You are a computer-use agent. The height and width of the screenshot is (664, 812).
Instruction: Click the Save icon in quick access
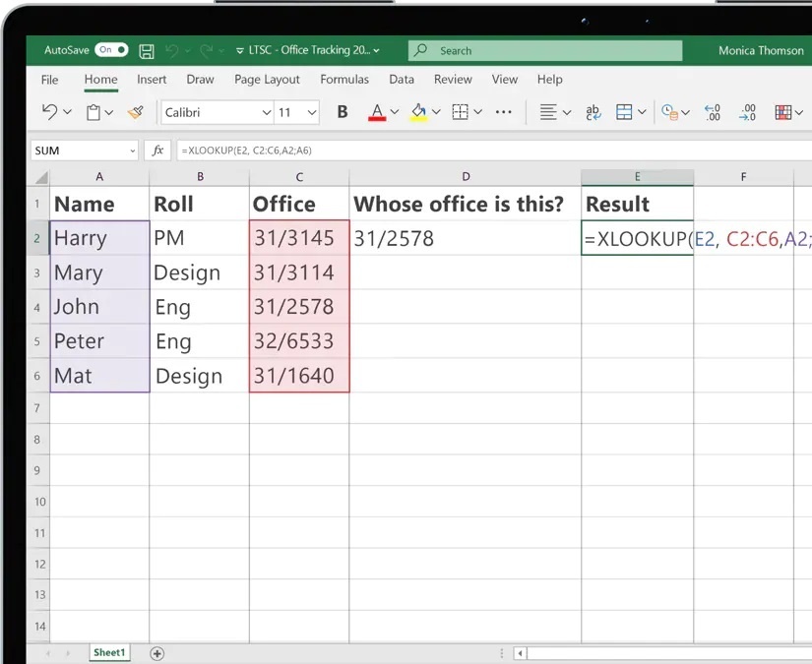(146, 49)
